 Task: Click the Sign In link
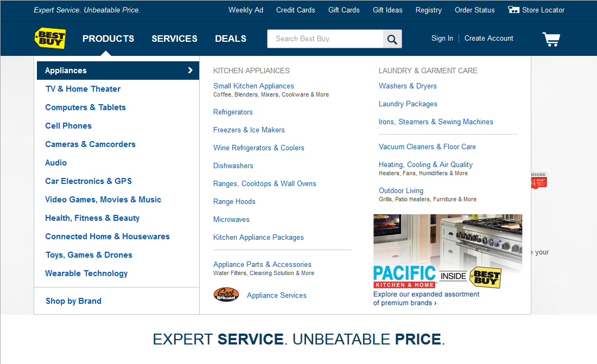442,38
